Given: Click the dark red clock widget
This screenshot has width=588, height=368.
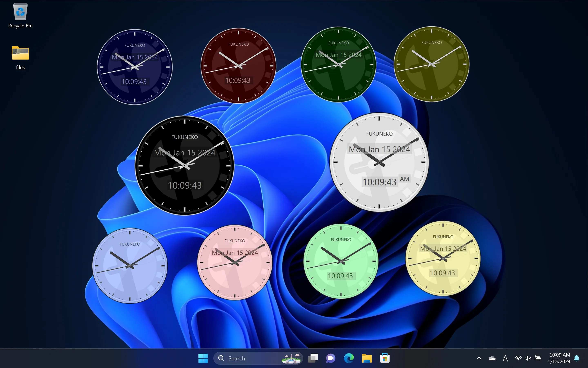Looking at the screenshot, I should point(238,66).
